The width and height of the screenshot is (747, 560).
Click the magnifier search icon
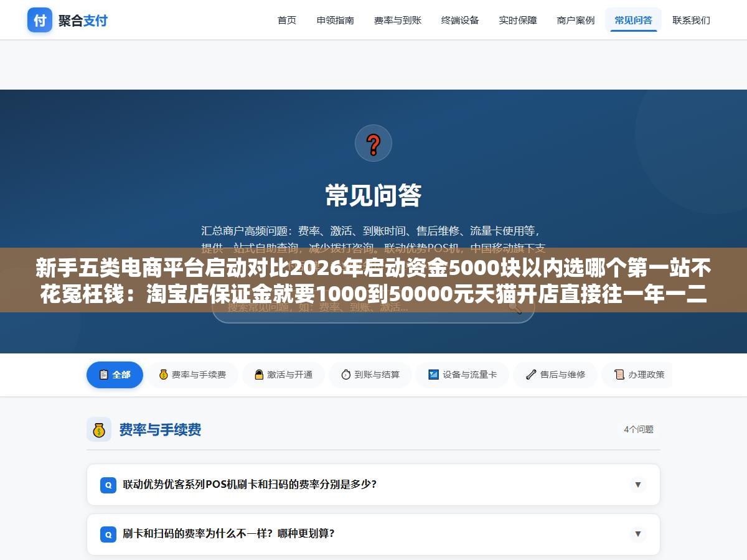click(x=515, y=307)
